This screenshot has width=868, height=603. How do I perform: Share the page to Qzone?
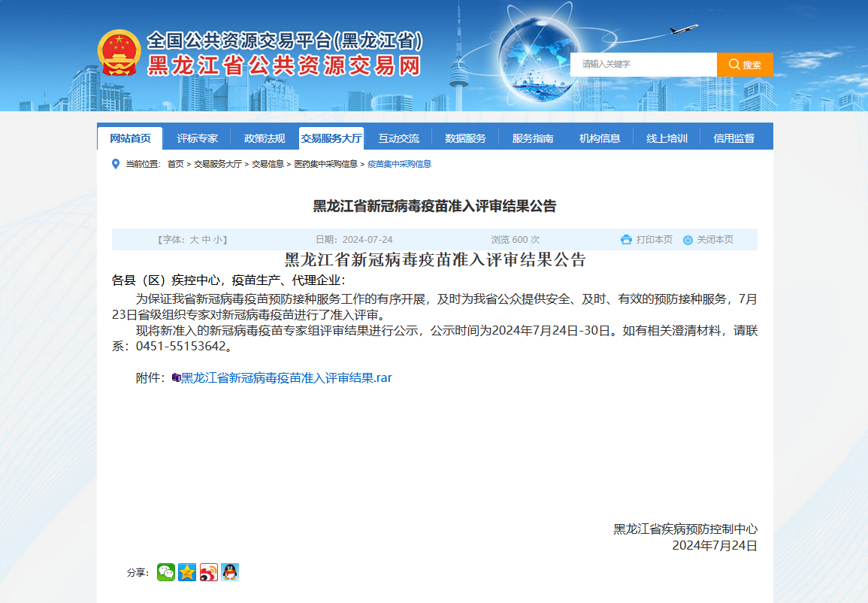point(186,572)
